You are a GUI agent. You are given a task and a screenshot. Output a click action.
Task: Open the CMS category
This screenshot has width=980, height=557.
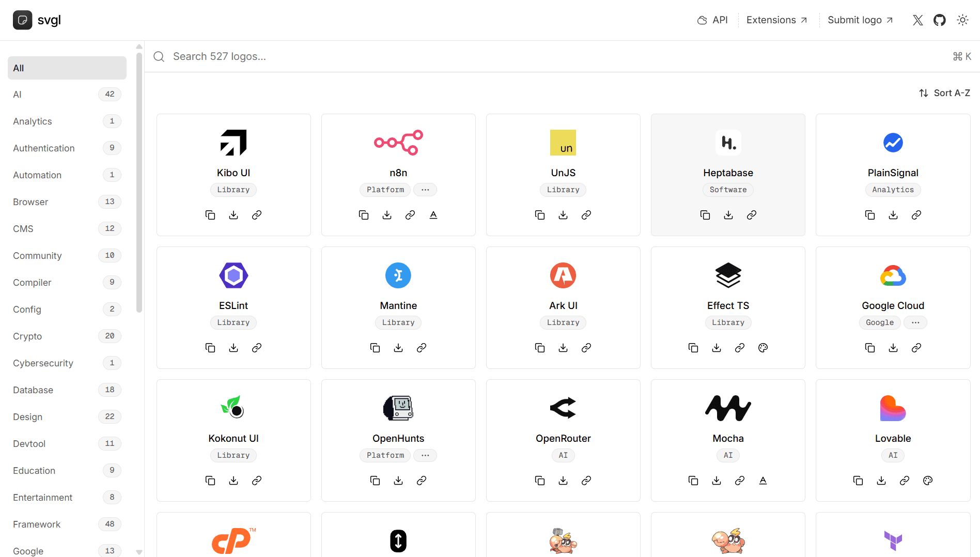67,229
